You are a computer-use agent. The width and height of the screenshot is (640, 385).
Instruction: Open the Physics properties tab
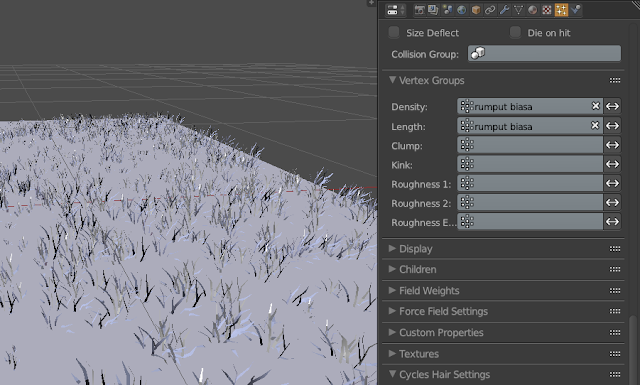(576, 10)
